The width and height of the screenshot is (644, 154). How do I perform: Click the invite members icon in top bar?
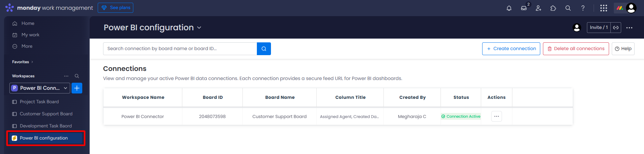[539, 8]
